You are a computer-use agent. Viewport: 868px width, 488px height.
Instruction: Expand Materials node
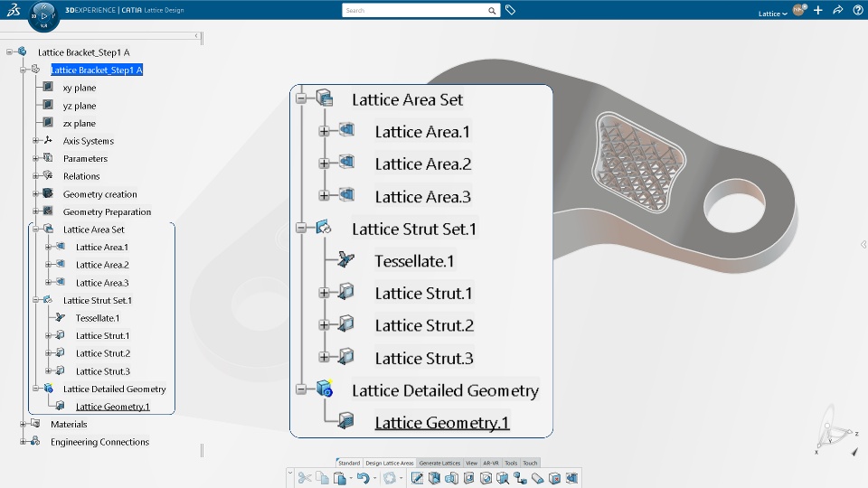coord(24,425)
